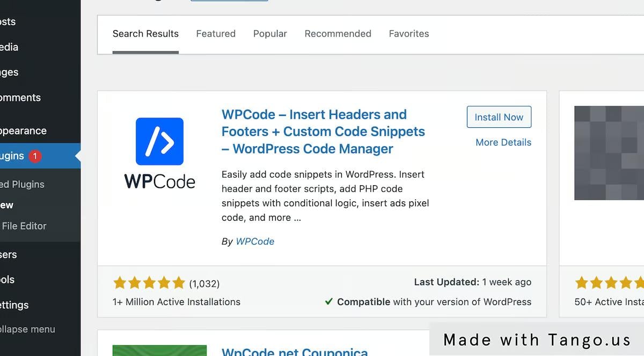The height and width of the screenshot is (356, 644).
Task: Click the 50+ Active Installations text
Action: 609,302
